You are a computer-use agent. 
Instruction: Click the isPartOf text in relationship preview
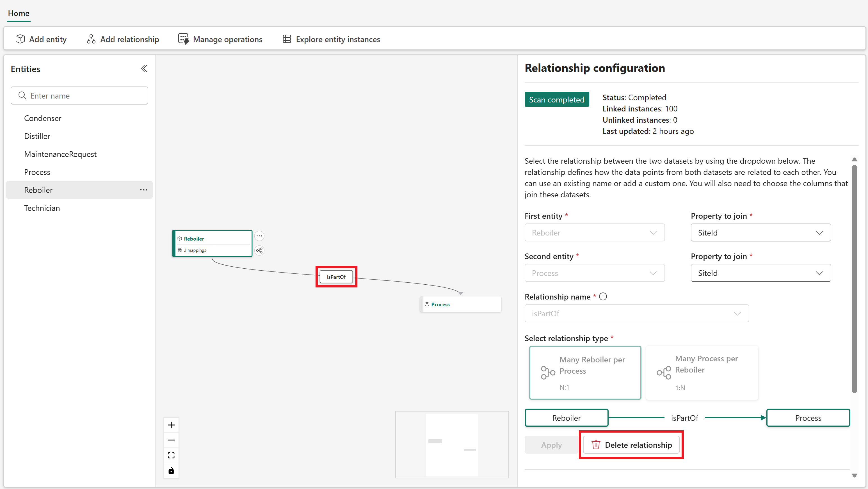click(684, 418)
